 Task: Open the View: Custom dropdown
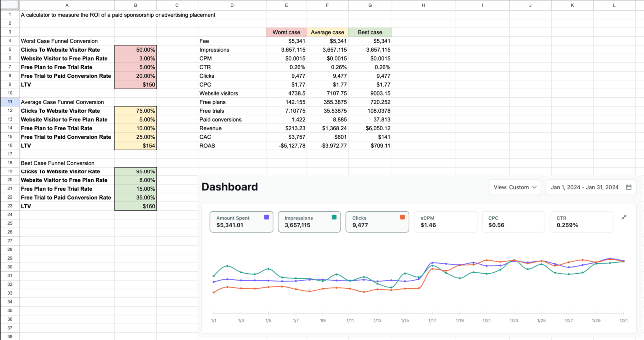click(x=515, y=187)
